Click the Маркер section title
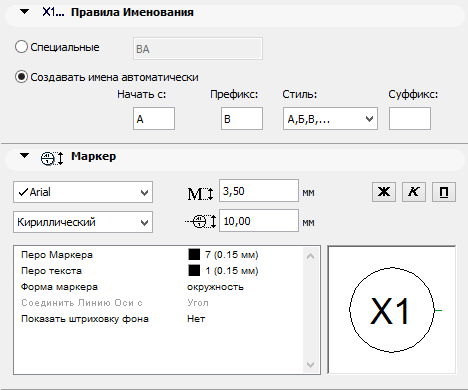 tap(94, 156)
